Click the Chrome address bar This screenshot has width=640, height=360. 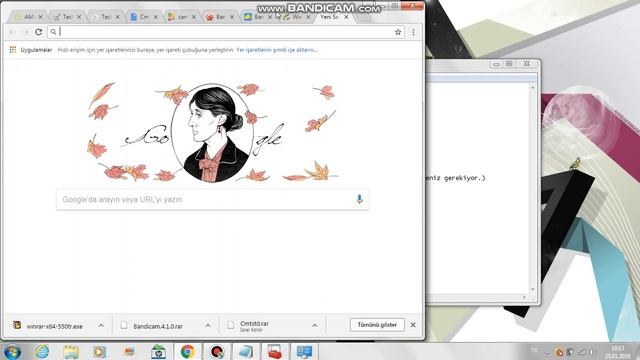pyautogui.click(x=226, y=32)
